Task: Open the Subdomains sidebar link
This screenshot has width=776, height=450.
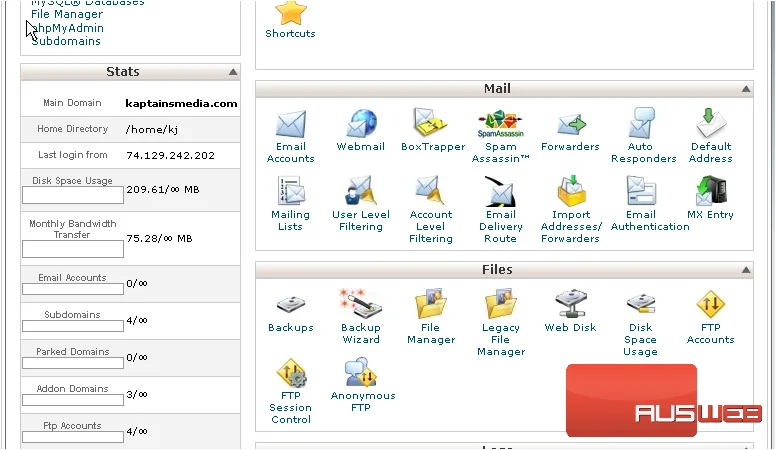Action: (66, 41)
